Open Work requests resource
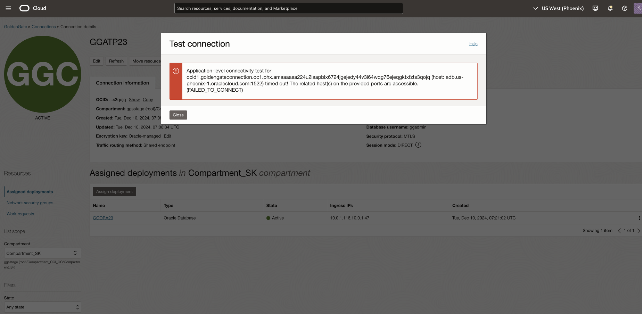 tap(20, 214)
